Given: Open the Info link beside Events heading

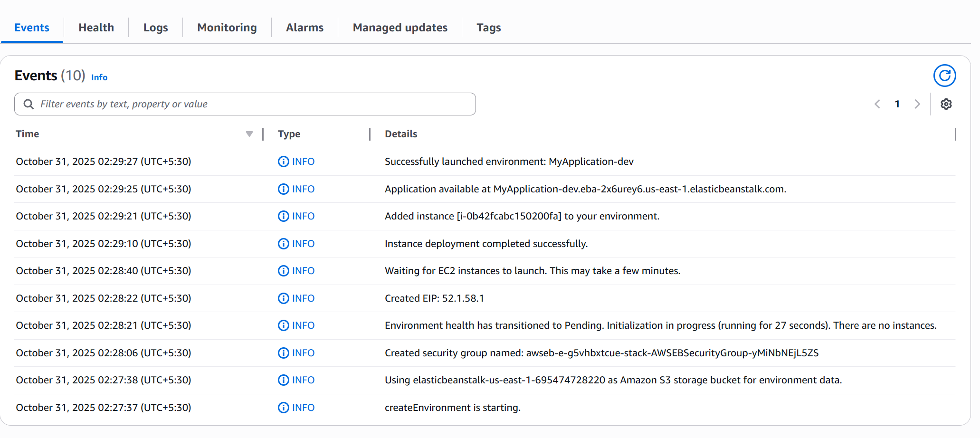Looking at the screenshot, I should tap(99, 77).
